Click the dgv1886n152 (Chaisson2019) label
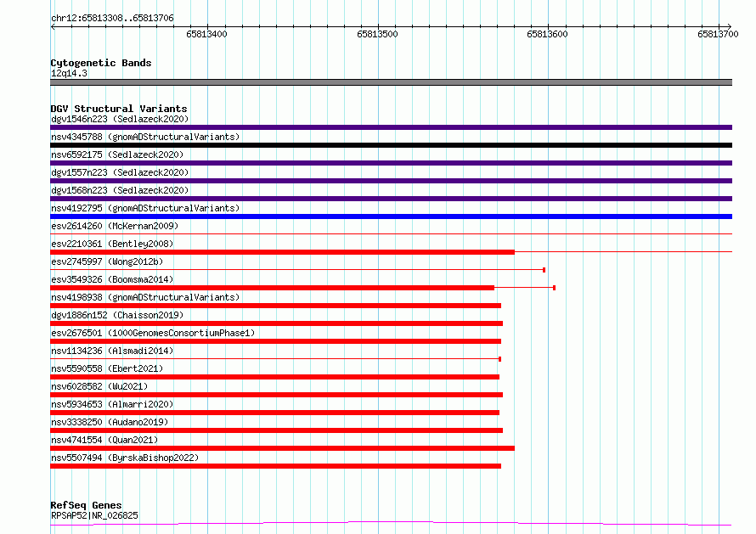Screen dimensions: 756x534 click(x=117, y=315)
